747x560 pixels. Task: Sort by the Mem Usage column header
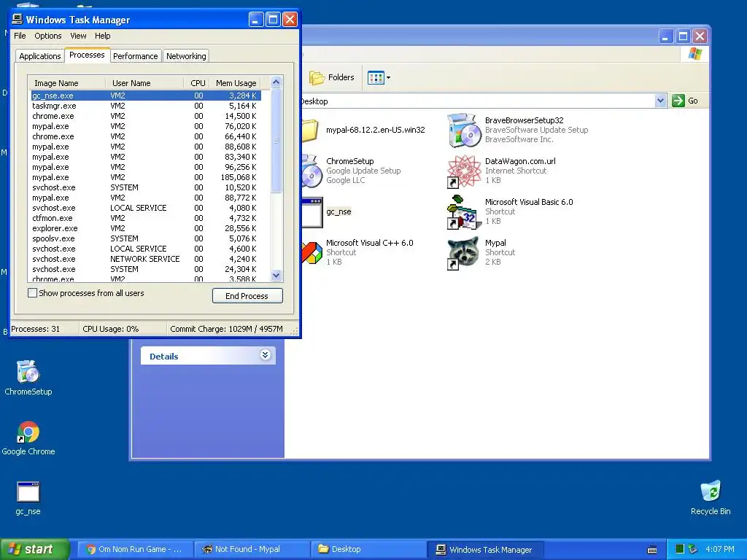(236, 83)
